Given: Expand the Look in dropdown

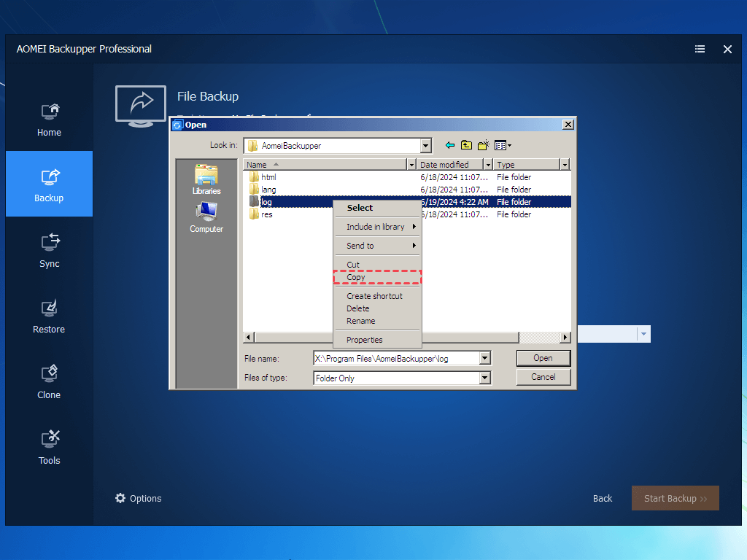Looking at the screenshot, I should (426, 146).
